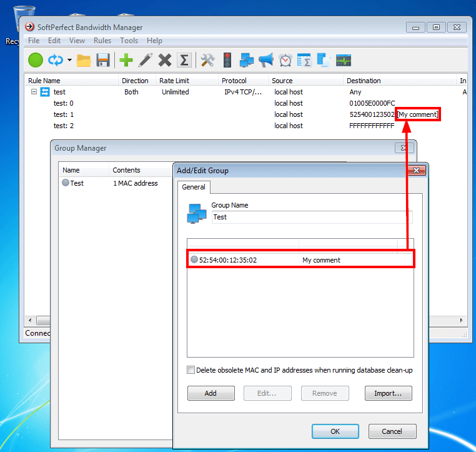Click the Cancel button
Screen dimensions: 476x452
(x=392, y=431)
